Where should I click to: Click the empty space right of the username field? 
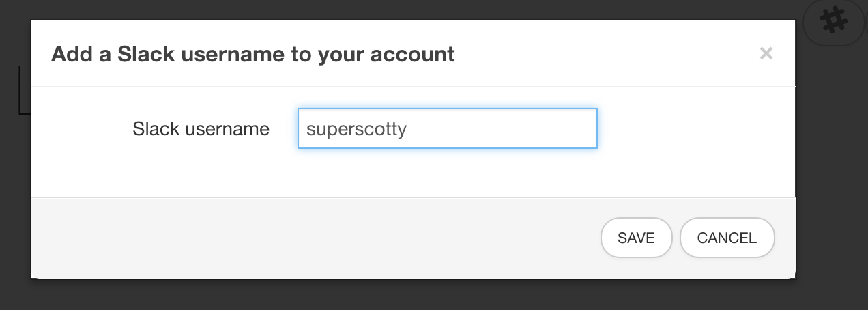click(696, 128)
